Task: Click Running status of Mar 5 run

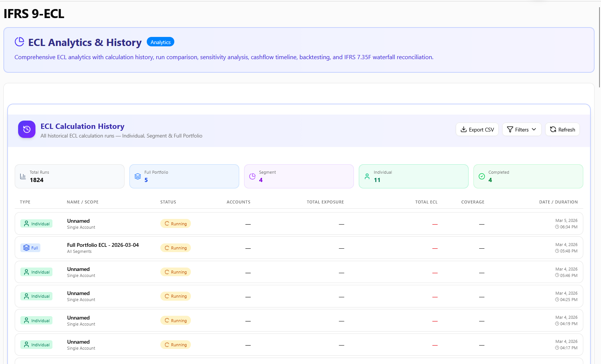Action: coord(175,224)
